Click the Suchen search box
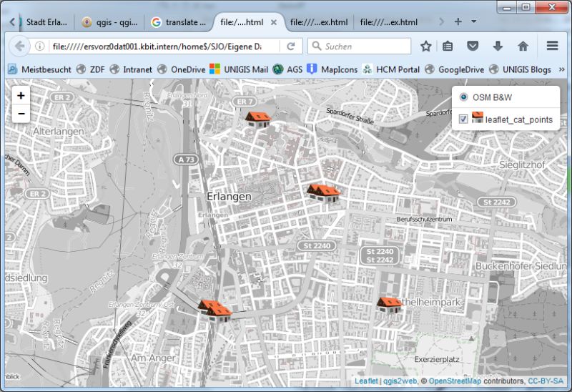 pos(360,46)
